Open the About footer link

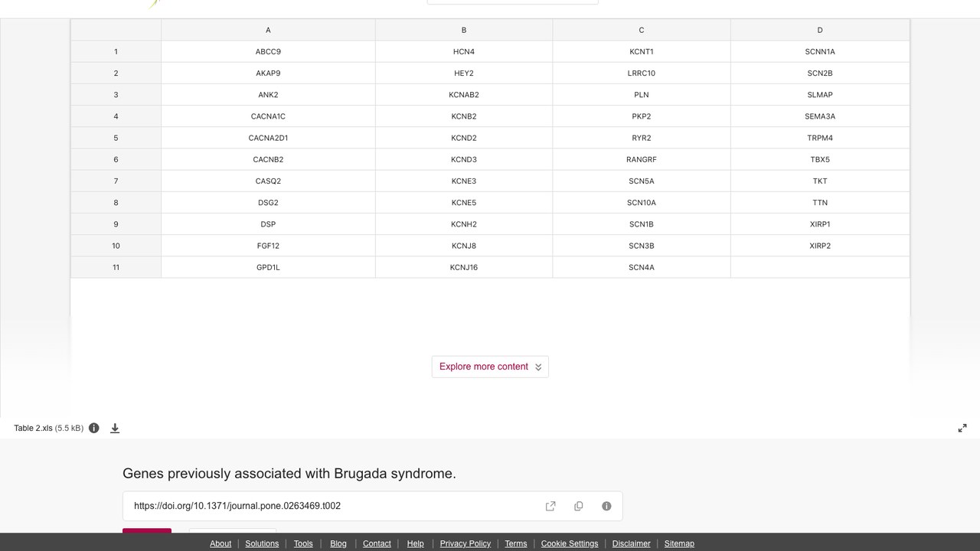[x=220, y=543]
